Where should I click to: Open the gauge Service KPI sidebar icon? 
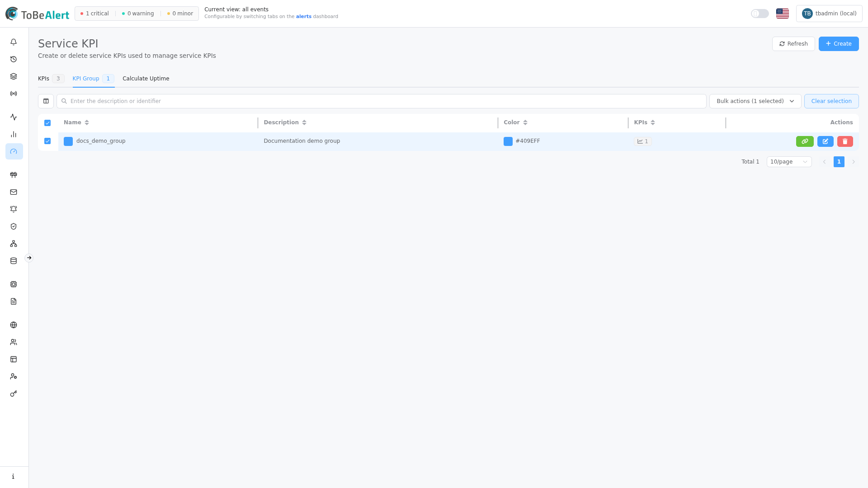point(14,151)
